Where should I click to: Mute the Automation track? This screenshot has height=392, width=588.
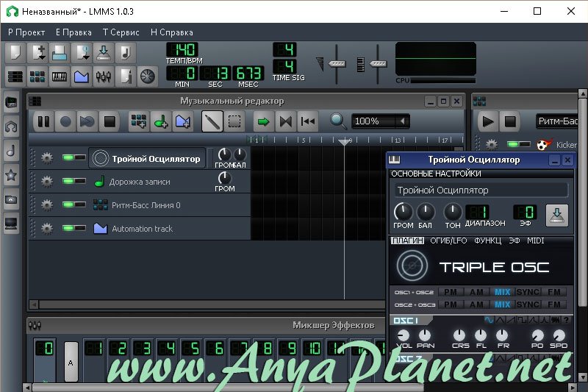[x=68, y=228]
